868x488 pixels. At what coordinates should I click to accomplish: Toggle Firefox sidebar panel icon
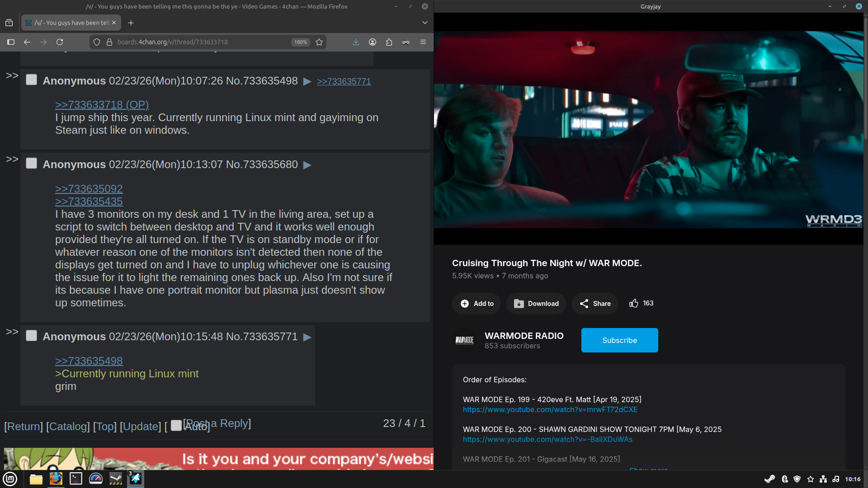coord(11,42)
